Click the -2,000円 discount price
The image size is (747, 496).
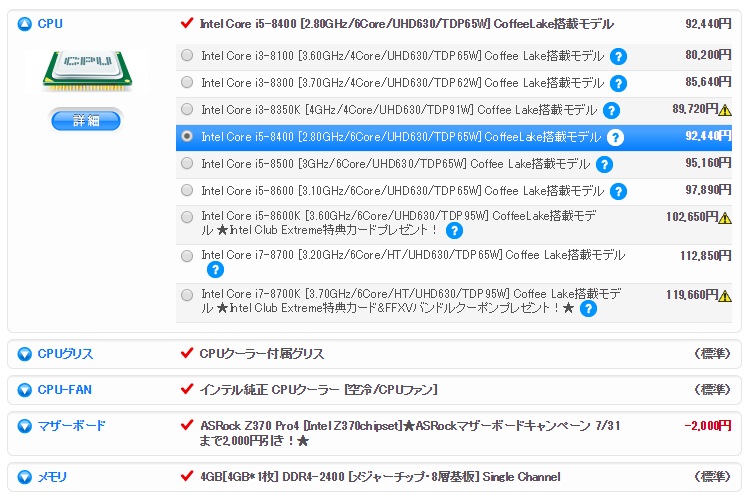pyautogui.click(x=707, y=426)
